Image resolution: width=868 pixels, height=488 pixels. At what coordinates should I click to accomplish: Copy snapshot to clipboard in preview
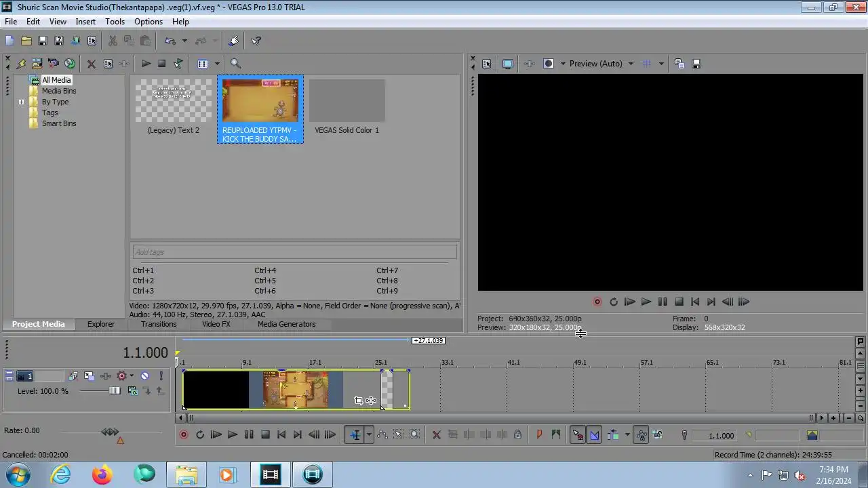pyautogui.click(x=679, y=64)
